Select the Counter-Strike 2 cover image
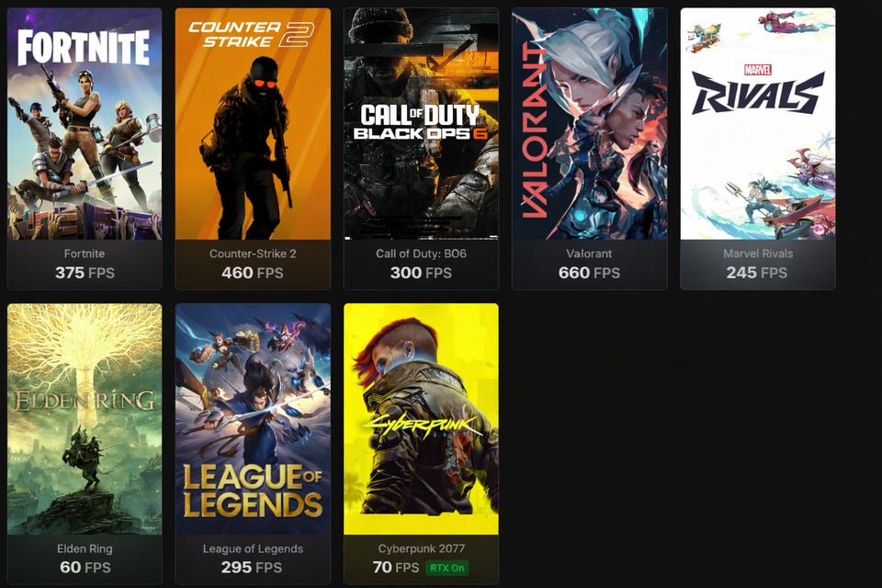Screen dimensions: 882x588 pos(253,124)
